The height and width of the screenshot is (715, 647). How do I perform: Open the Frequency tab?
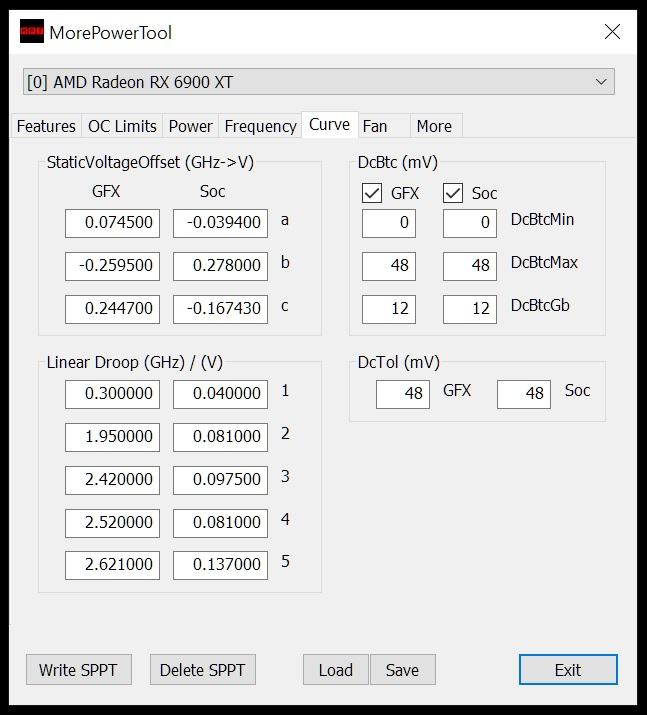(x=260, y=126)
